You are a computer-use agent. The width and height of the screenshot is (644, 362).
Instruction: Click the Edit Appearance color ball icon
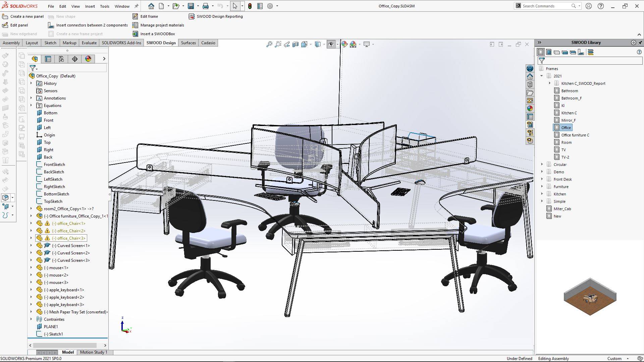(x=344, y=44)
